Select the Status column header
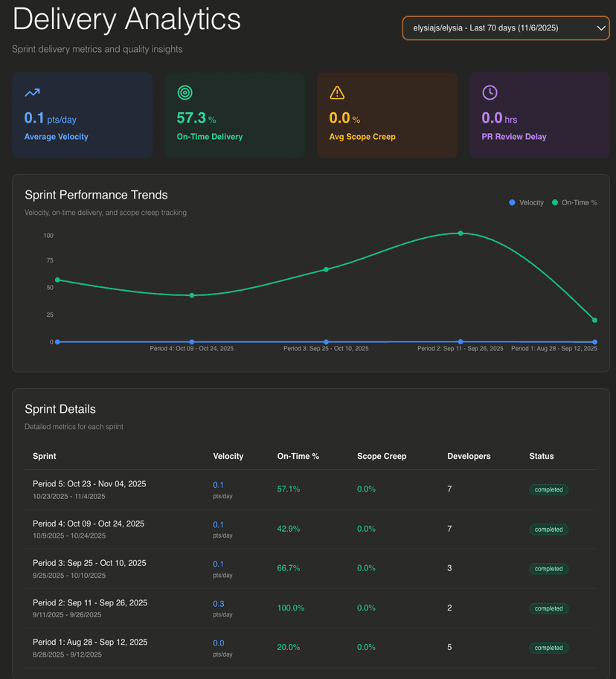616x679 pixels. [541, 456]
